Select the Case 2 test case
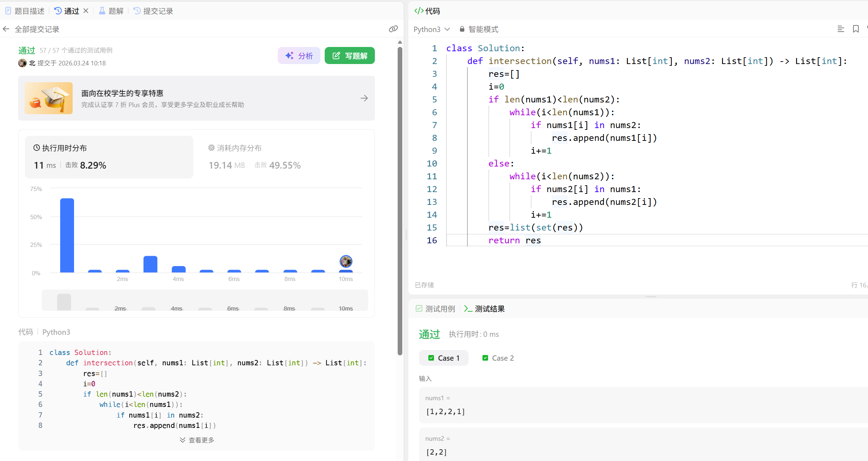Image resolution: width=868 pixels, height=461 pixels. 498,358
